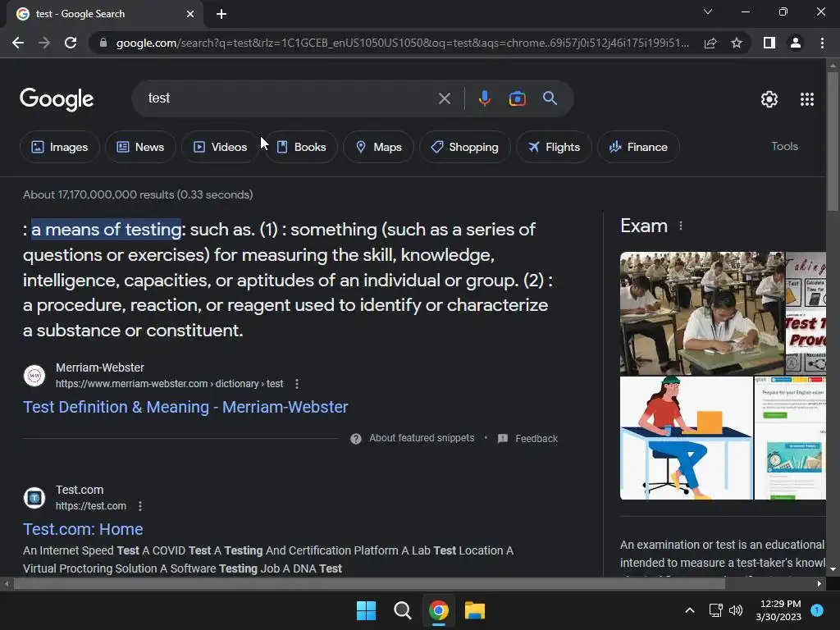Close the test - Google Search tab
840x630 pixels.
pyautogui.click(x=190, y=14)
